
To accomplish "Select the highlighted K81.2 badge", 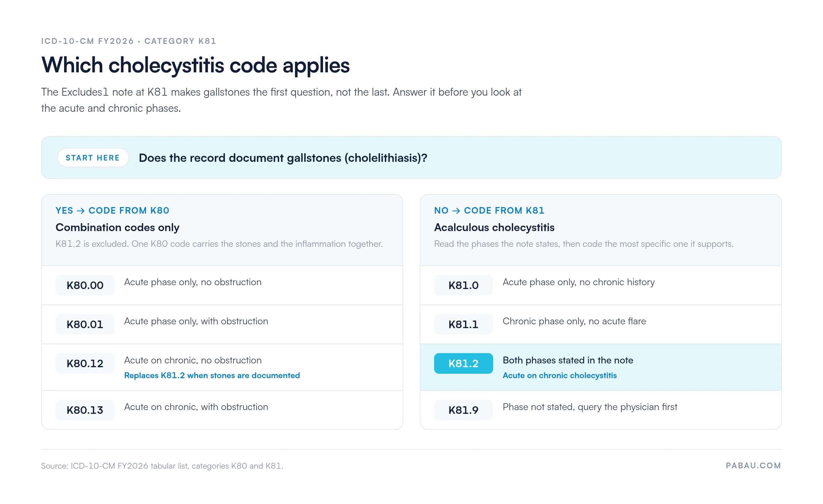I will click(x=464, y=363).
